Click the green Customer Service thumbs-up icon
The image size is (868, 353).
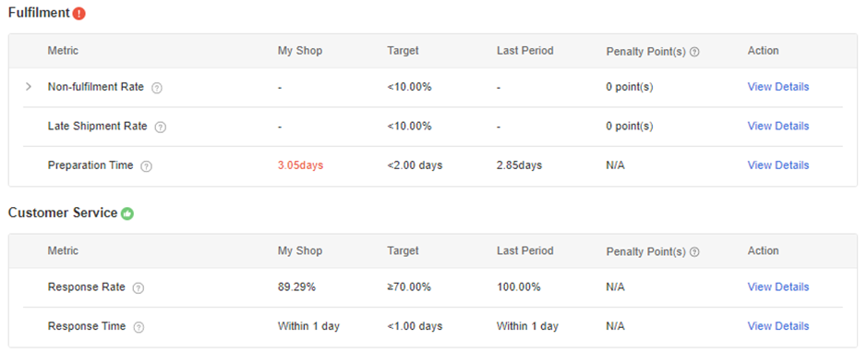[127, 213]
